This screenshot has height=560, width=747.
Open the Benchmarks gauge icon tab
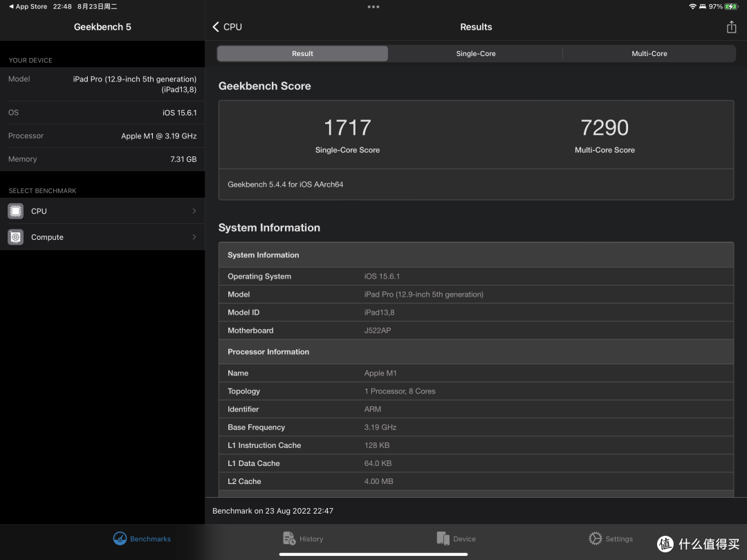120,539
